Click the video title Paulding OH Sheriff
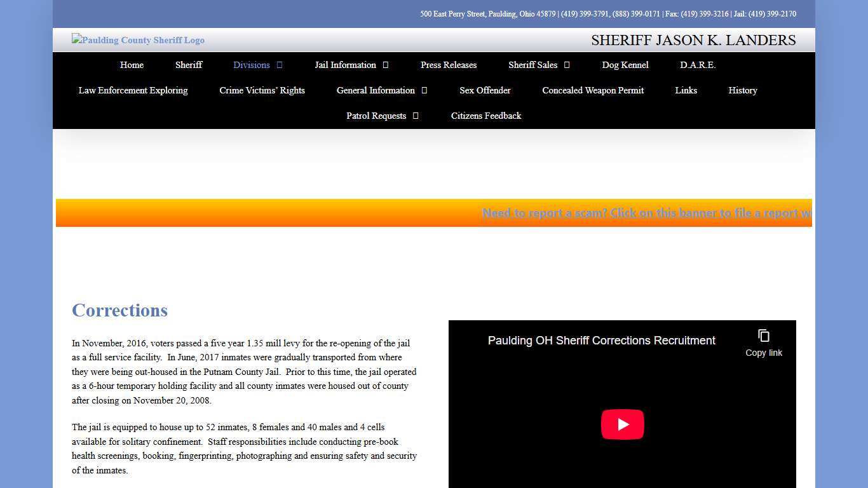This screenshot has height=488, width=868. click(x=601, y=341)
